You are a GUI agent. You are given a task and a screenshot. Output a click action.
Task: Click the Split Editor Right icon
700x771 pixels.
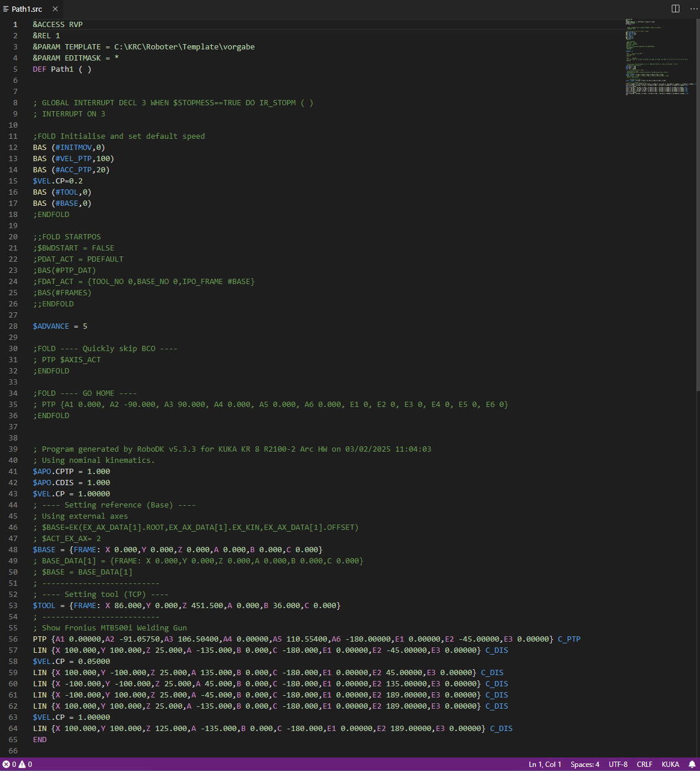(x=675, y=9)
